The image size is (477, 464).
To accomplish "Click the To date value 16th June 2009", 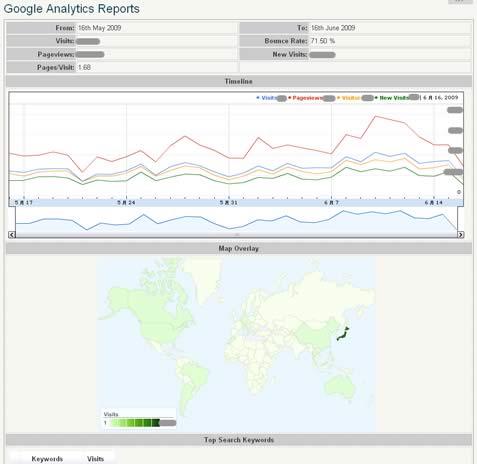I will (x=333, y=28).
